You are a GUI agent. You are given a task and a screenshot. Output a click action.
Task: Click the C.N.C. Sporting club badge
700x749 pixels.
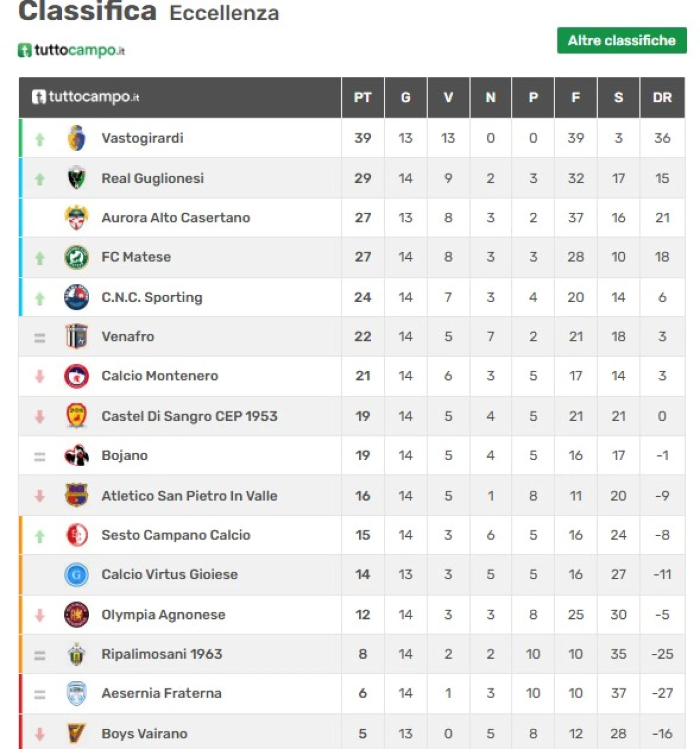(77, 297)
